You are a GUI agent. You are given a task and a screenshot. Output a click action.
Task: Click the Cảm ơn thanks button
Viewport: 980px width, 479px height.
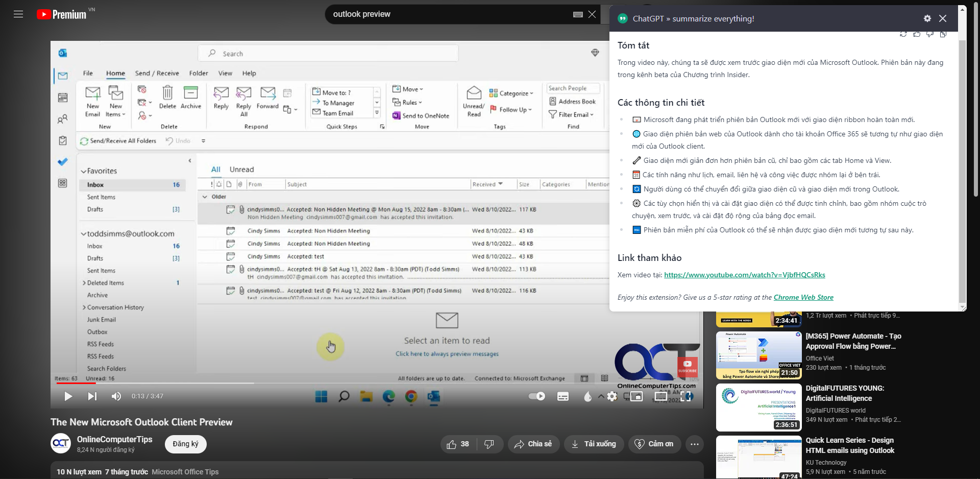coord(654,444)
